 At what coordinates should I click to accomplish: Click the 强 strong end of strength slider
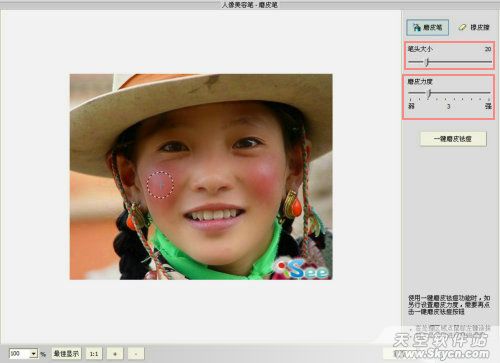click(x=488, y=106)
